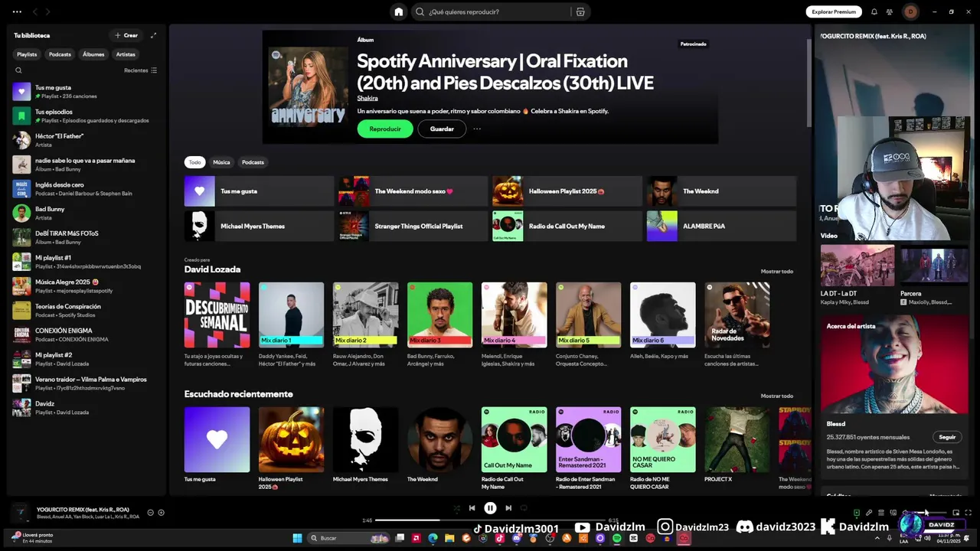Open the Recientes sort and view options
This screenshot has height=551, width=980.
tap(140, 70)
